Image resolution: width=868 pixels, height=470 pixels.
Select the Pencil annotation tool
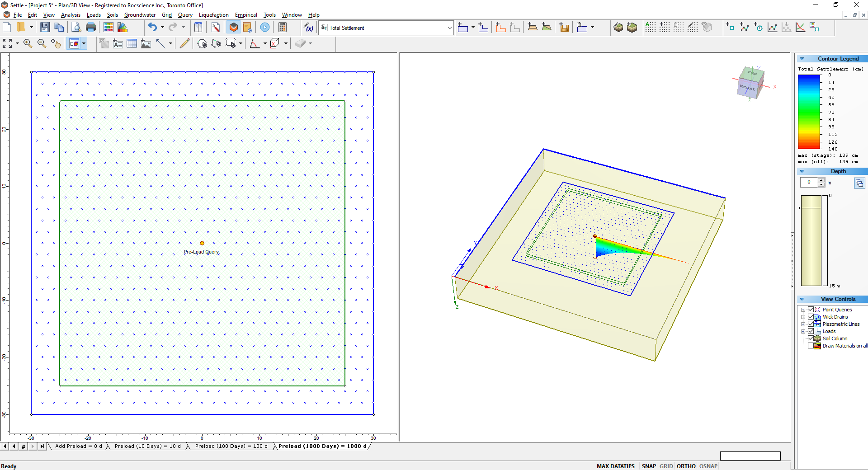click(x=184, y=43)
